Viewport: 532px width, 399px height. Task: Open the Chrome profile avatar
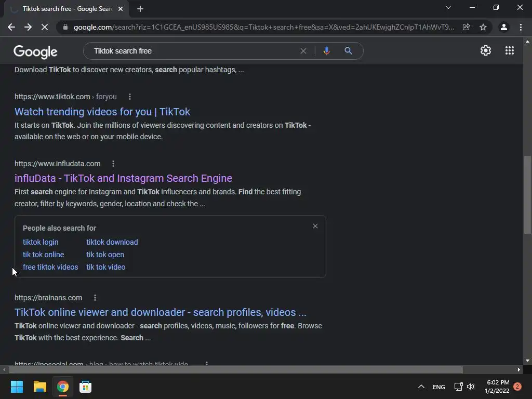[504, 27]
